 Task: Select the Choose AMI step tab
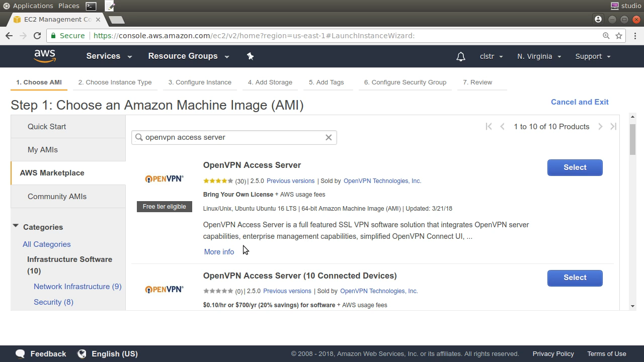[x=39, y=82]
